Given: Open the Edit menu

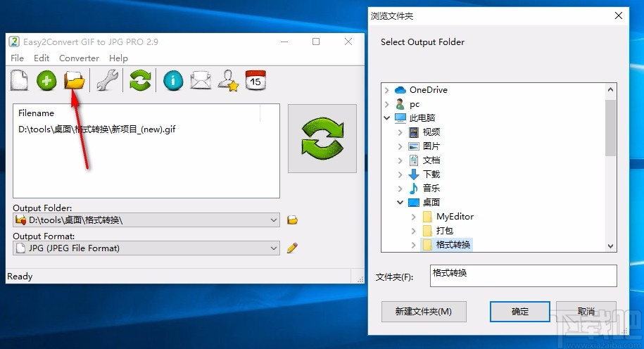Looking at the screenshot, I should click(42, 58).
